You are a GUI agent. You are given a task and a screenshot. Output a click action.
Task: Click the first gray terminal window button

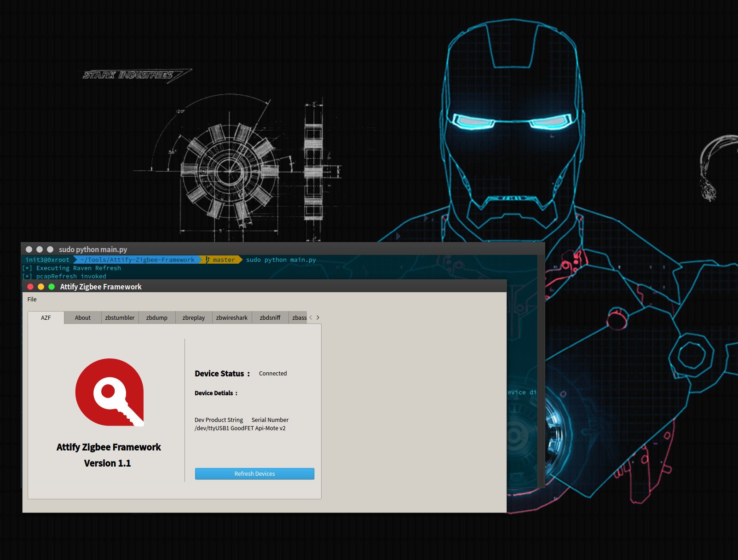coord(29,249)
